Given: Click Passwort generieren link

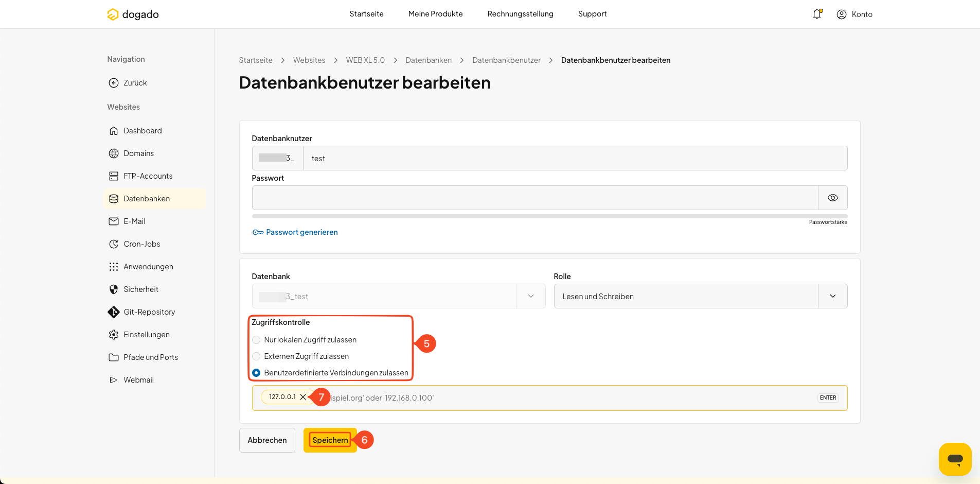Looking at the screenshot, I should [302, 232].
